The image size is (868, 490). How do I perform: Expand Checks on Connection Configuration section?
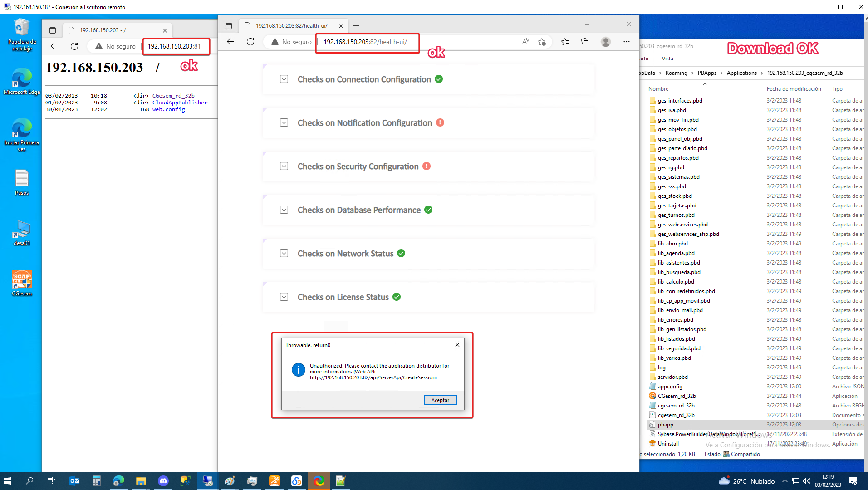coord(284,79)
